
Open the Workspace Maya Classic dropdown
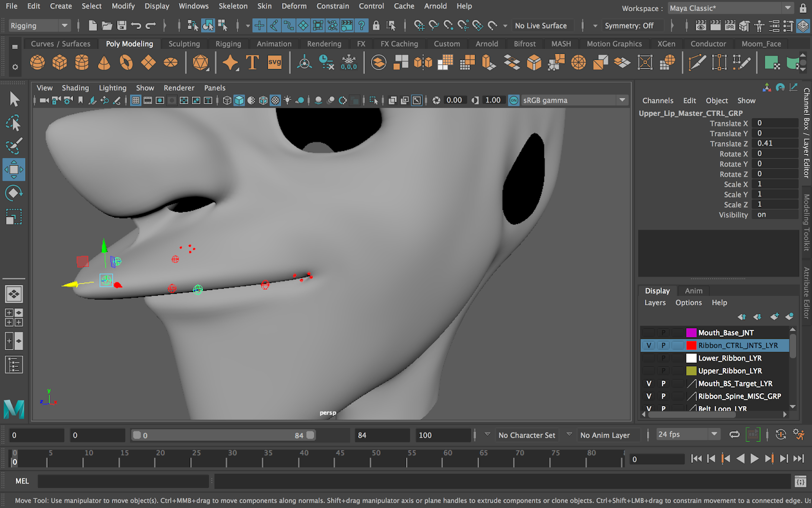[730, 8]
